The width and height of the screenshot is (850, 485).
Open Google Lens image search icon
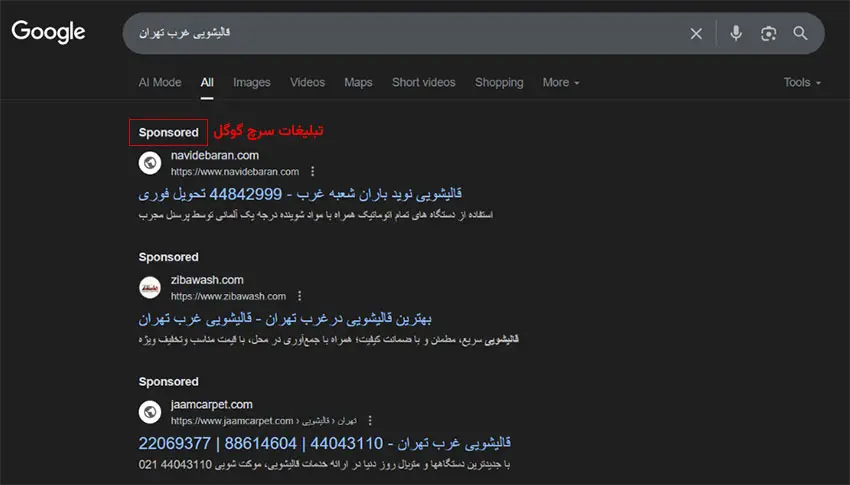tap(768, 34)
